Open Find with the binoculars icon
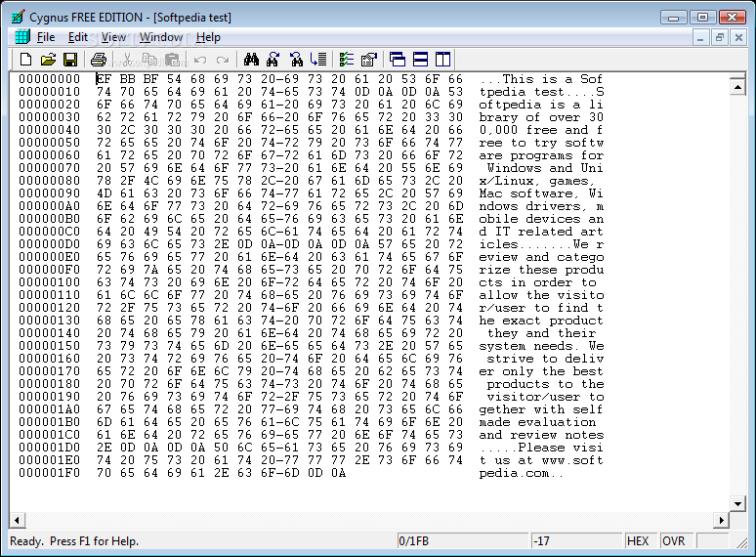The width and height of the screenshot is (756, 557). click(251, 60)
